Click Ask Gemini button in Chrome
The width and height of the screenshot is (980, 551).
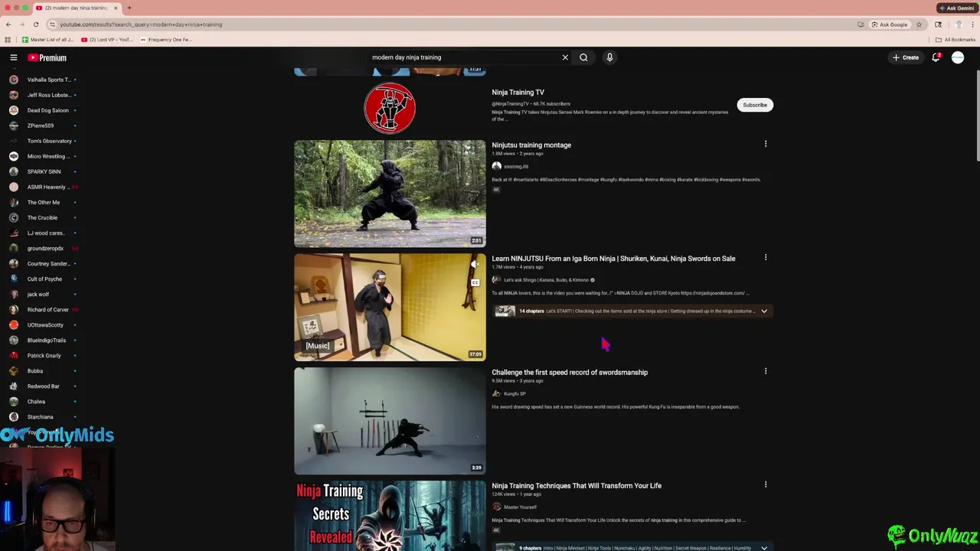click(956, 8)
